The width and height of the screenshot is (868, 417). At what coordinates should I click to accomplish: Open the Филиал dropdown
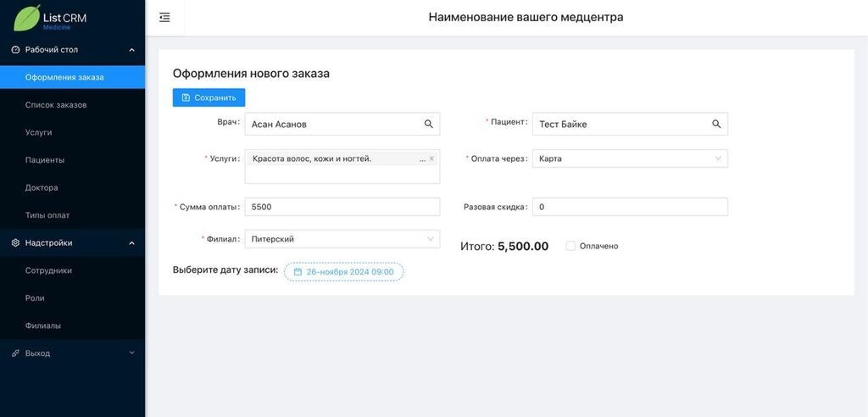pyautogui.click(x=342, y=239)
